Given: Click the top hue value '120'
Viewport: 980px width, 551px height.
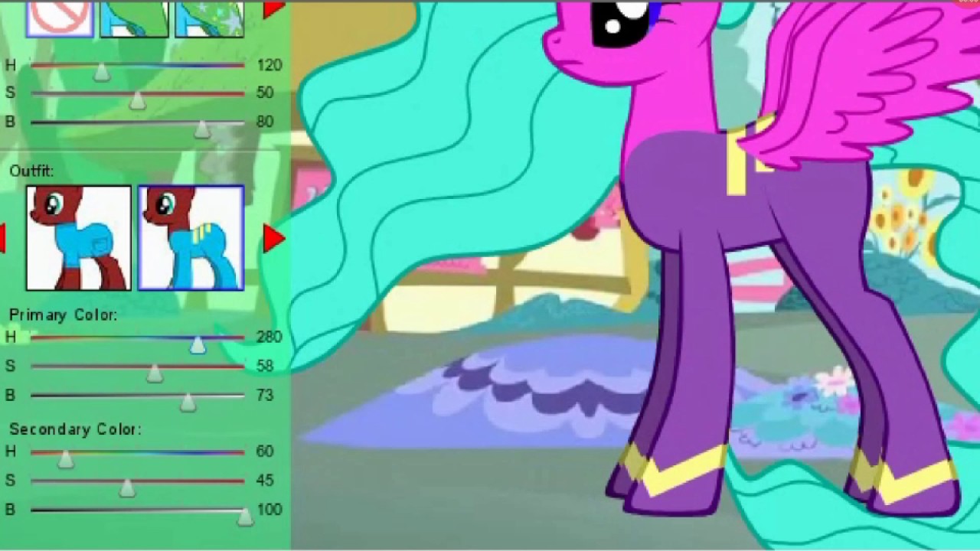Looking at the screenshot, I should pyautogui.click(x=269, y=65).
